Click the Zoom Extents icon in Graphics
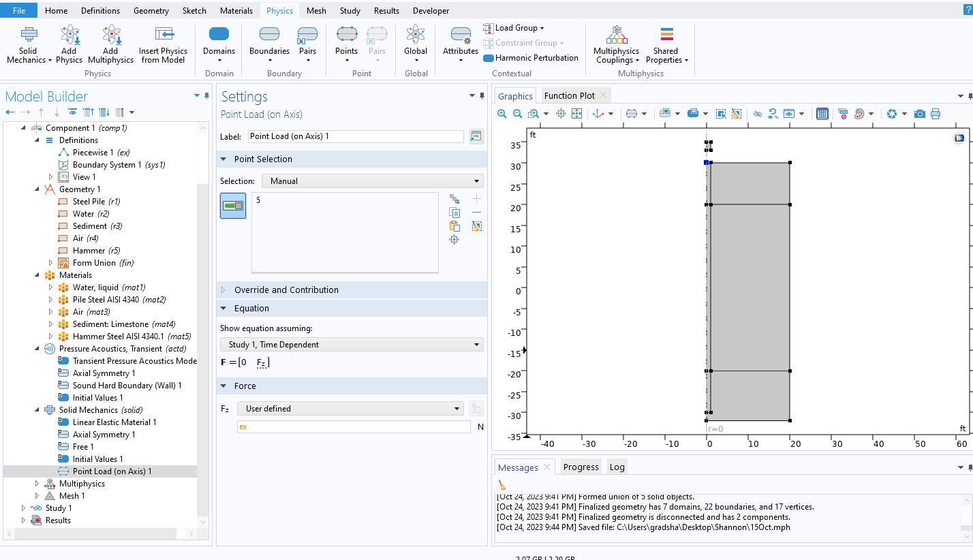Screen dimensions: 973x560 click(x=576, y=114)
